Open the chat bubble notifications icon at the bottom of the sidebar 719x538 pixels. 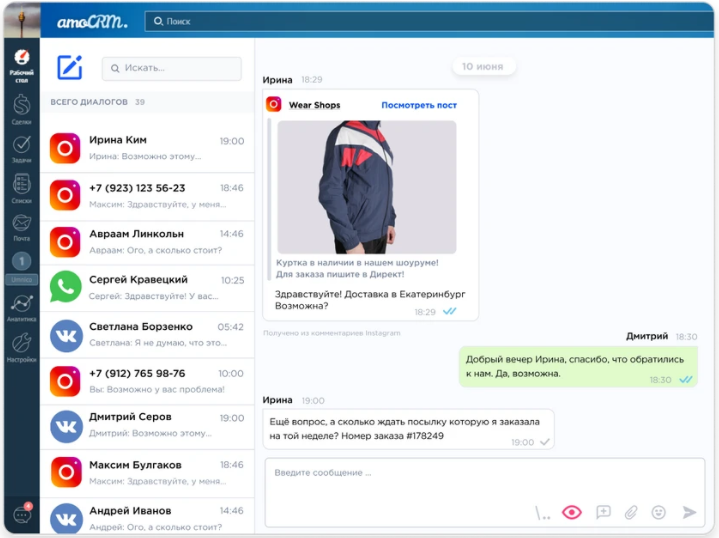pyautogui.click(x=22, y=514)
